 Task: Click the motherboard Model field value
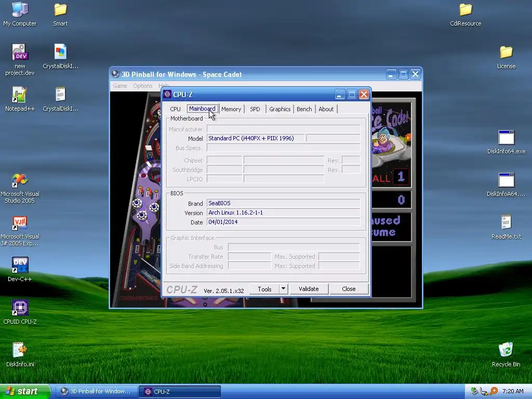click(x=256, y=138)
